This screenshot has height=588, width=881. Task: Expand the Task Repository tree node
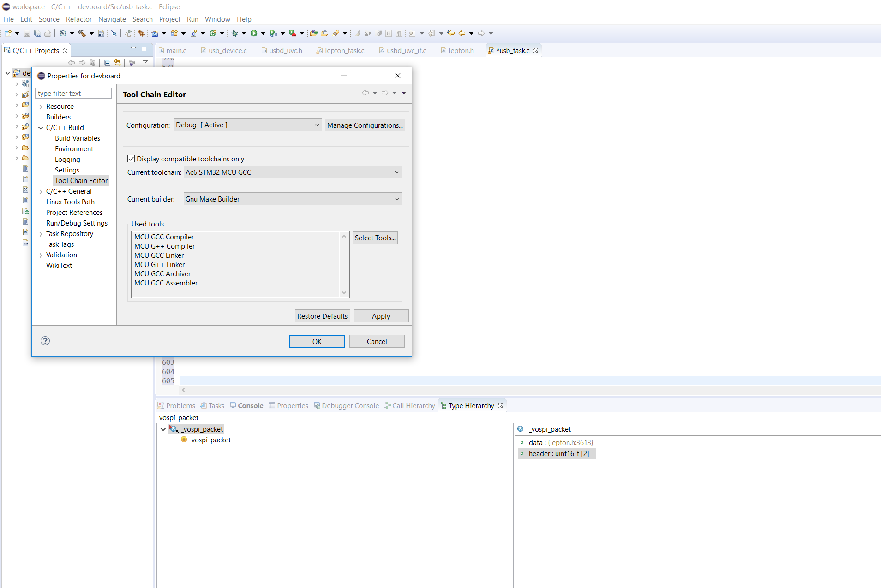tap(41, 234)
